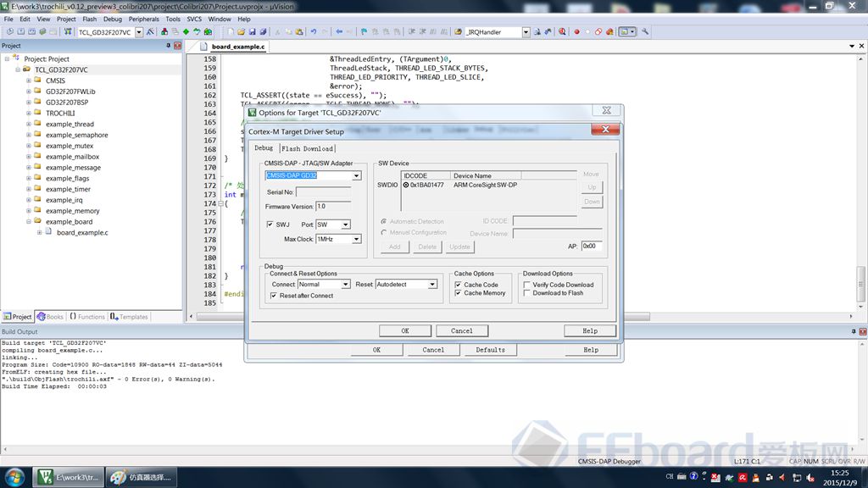Open Options for Target wand icon in toolbar
868x488 pixels.
coord(151,32)
